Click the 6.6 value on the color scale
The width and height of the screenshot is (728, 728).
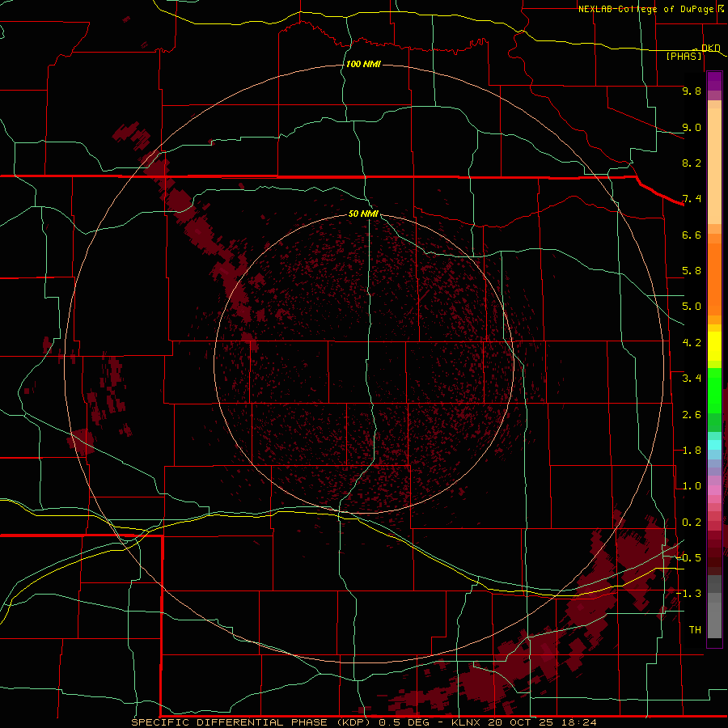[x=692, y=235]
